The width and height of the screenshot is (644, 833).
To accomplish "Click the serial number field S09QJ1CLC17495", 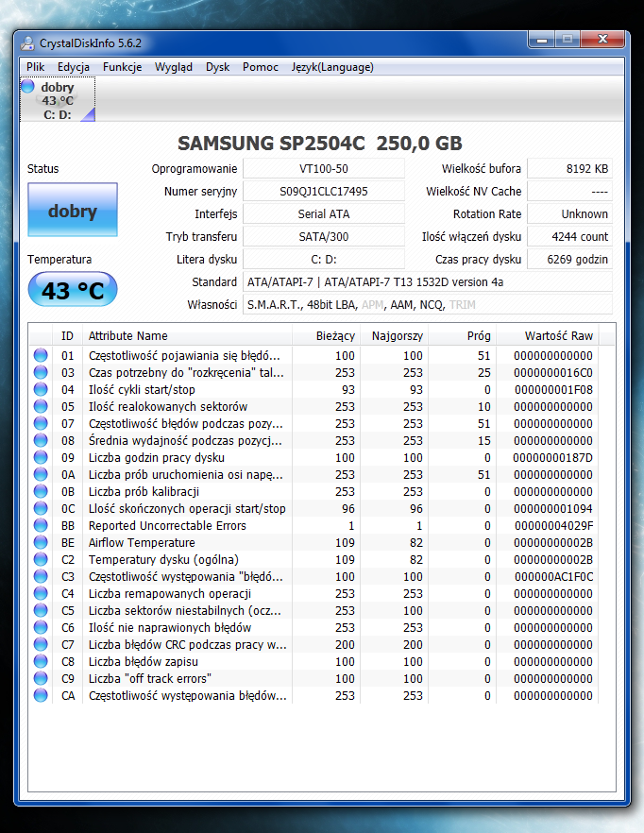I will (324, 191).
